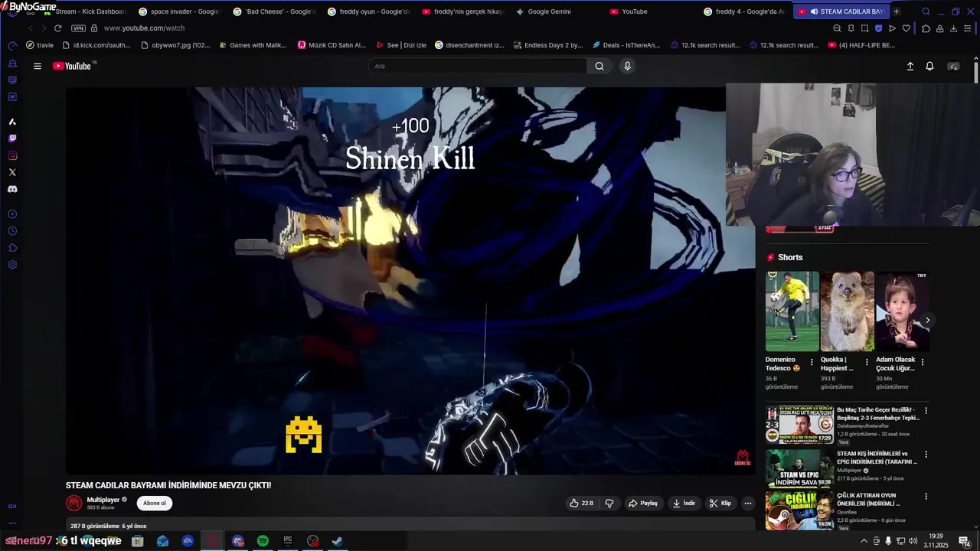Open the sidebar history clock icon
This screenshot has width=980, height=551.
pyautogui.click(x=12, y=231)
